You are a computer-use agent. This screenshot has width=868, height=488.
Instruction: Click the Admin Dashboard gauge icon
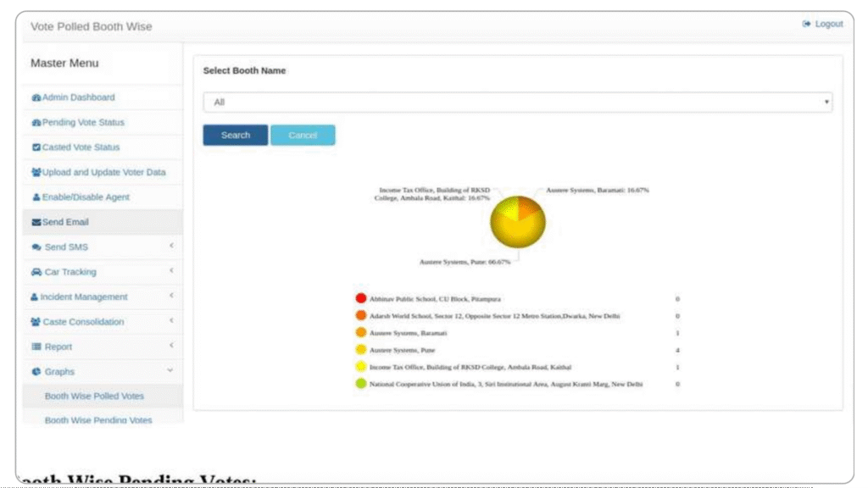[36, 97]
